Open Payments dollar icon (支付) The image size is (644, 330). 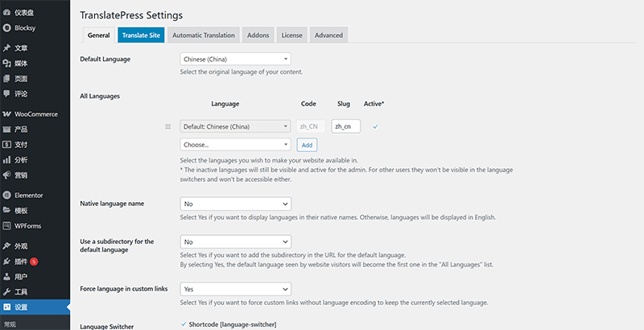click(x=6, y=145)
